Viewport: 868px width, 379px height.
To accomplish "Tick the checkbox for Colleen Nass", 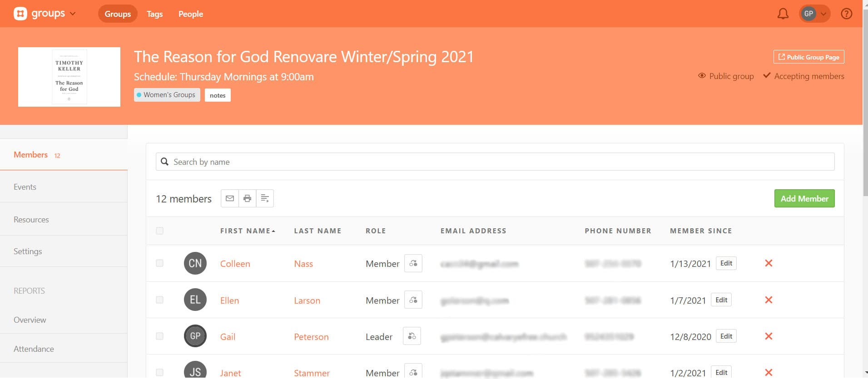I will (x=159, y=263).
